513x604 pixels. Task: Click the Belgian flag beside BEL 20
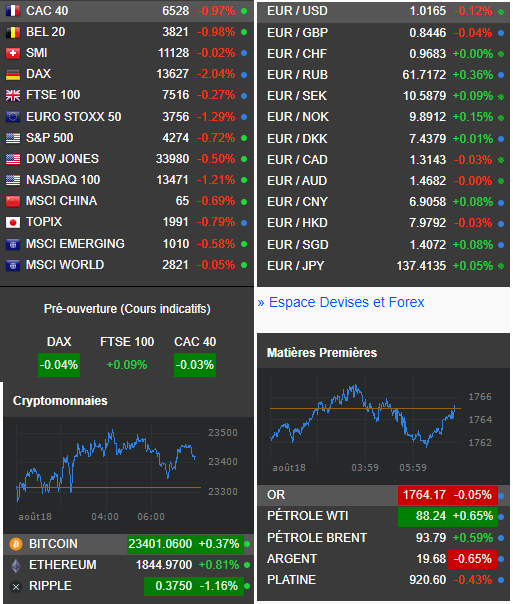click(x=13, y=32)
